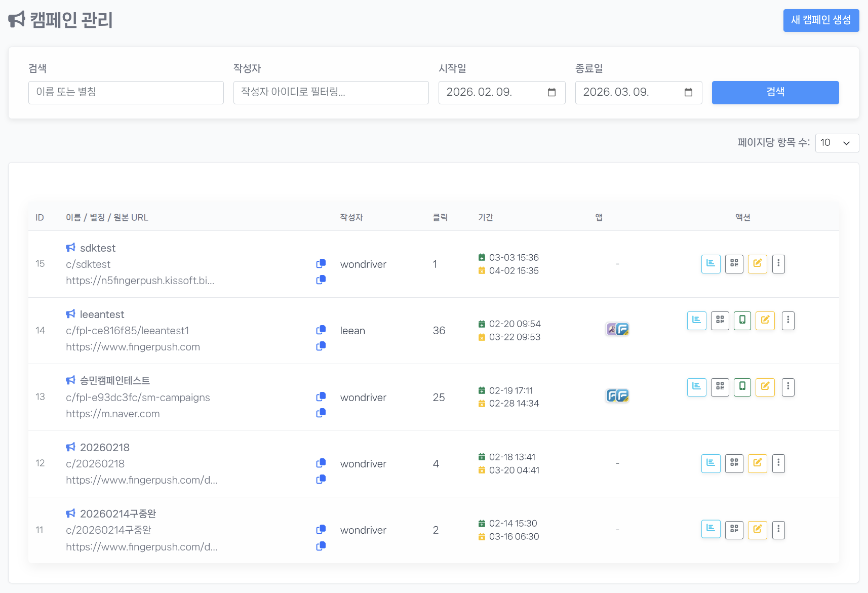The width and height of the screenshot is (868, 593).
Task: Click the 새 캠페인 생성 button
Action: point(820,20)
